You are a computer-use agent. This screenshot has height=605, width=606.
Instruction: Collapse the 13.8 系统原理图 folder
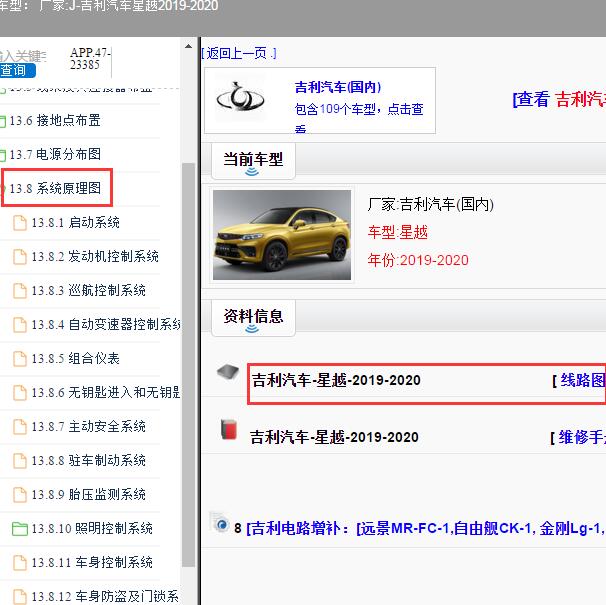click(x=55, y=188)
